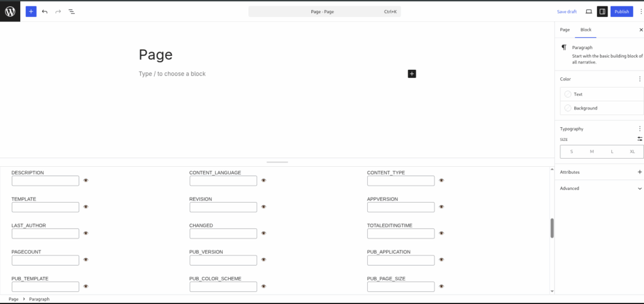The width and height of the screenshot is (644, 304).
Task: Toggle visibility eye for PUB_VERSION
Action: pos(264,260)
